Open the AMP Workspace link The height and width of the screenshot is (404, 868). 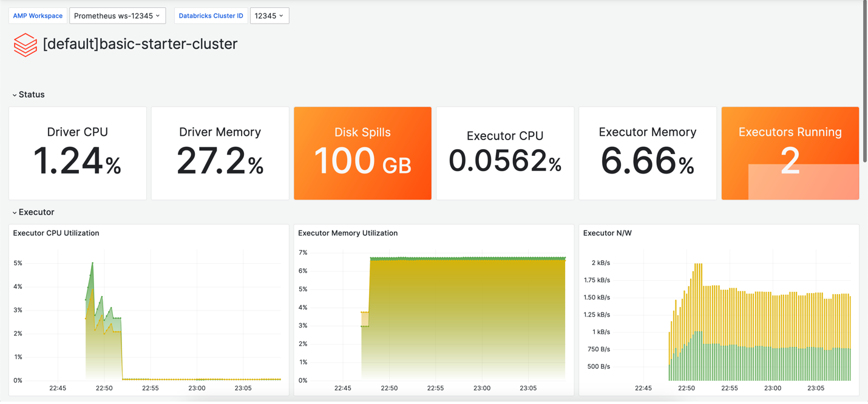[x=37, y=16]
